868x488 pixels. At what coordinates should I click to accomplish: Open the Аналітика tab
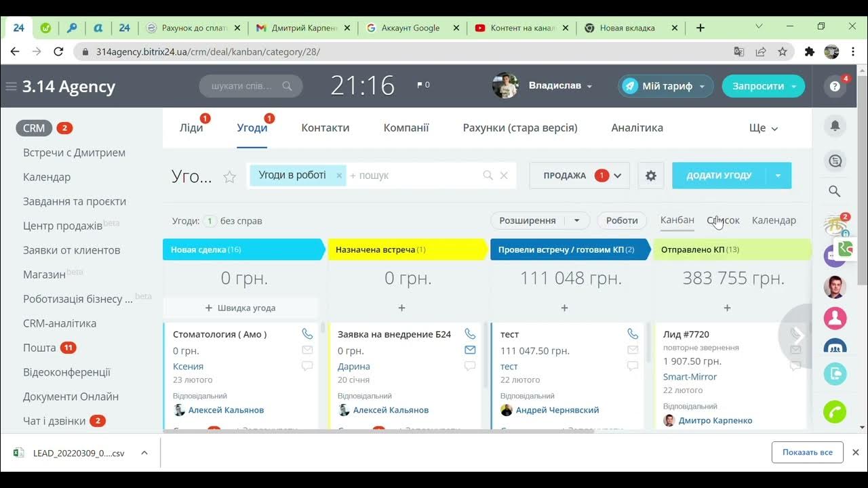637,127
